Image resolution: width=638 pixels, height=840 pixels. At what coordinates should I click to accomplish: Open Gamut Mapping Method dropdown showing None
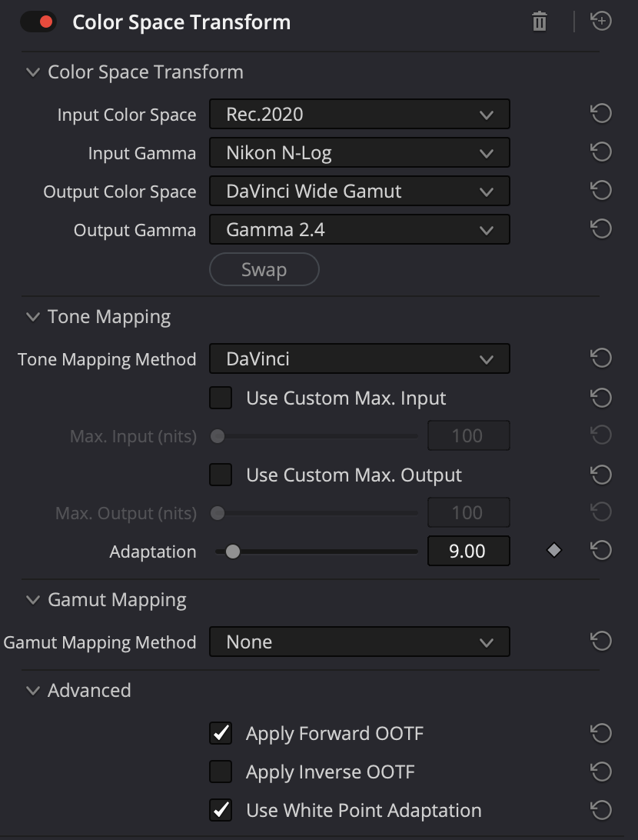359,642
